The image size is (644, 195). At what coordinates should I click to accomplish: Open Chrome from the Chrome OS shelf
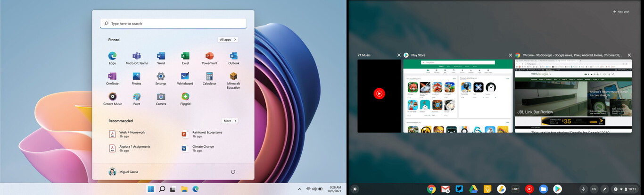click(431, 189)
